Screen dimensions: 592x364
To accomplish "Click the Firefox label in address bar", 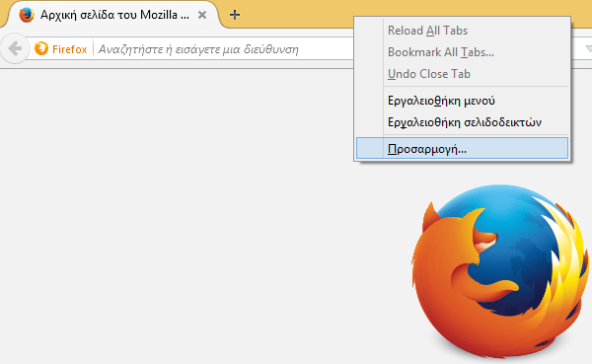I will (69, 49).
